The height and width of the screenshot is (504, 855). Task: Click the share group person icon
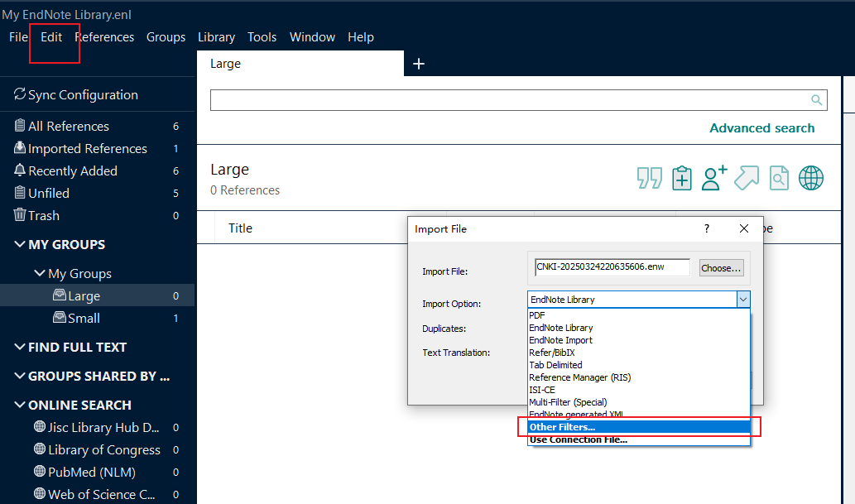(713, 179)
